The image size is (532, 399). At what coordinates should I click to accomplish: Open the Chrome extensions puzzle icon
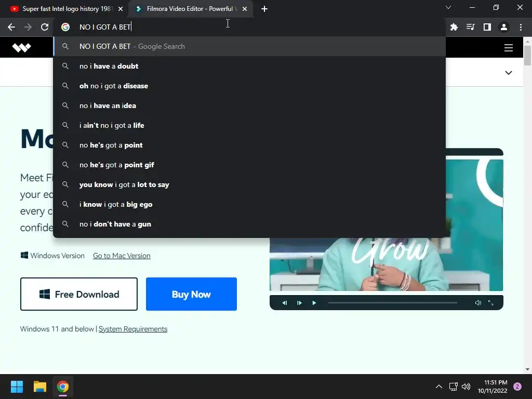(454, 27)
